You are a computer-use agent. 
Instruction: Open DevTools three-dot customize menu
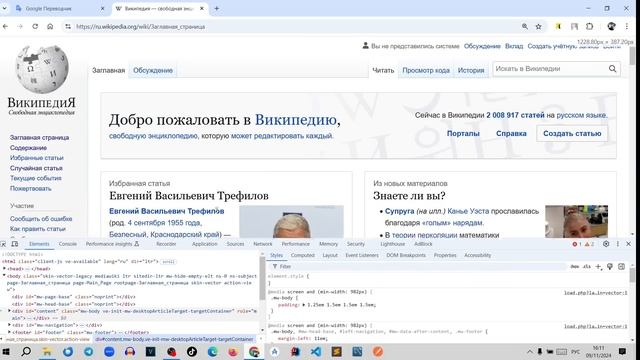point(618,244)
